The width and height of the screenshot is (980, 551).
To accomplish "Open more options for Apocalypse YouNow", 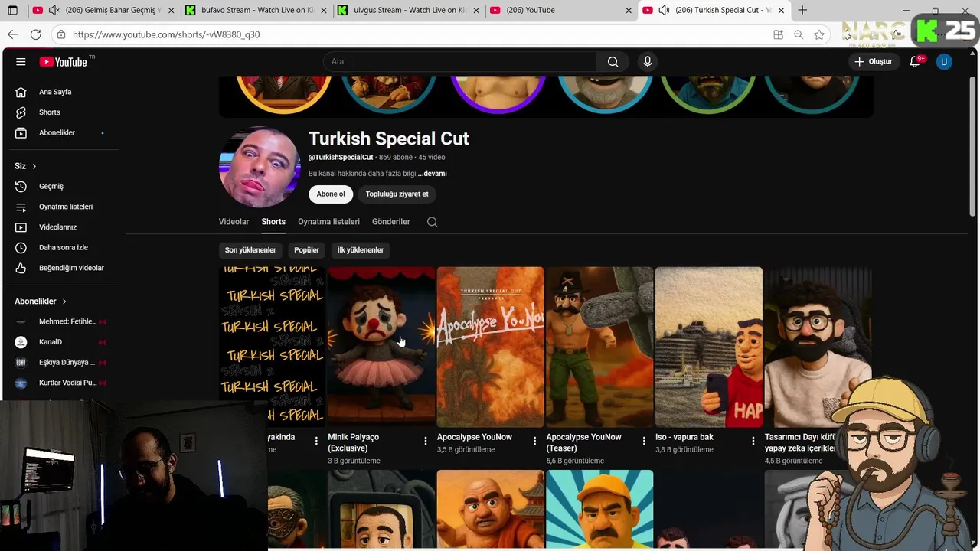I will pos(534,441).
